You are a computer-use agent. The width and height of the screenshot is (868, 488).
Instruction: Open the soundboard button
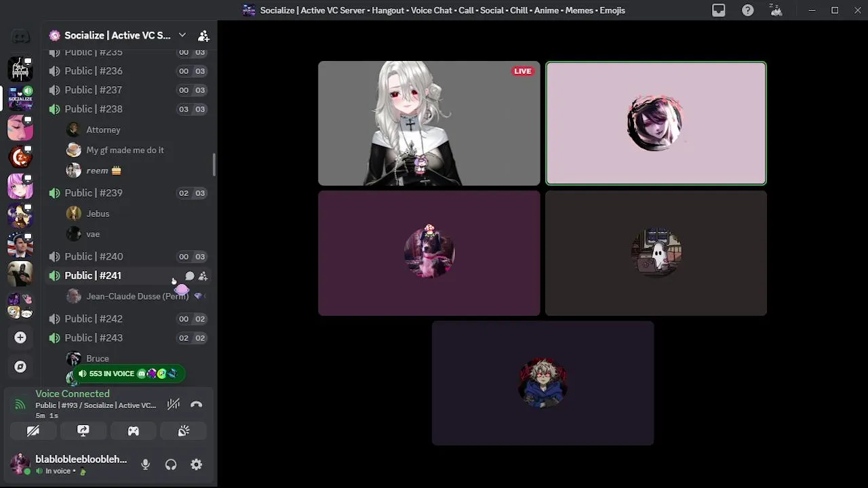click(184, 430)
